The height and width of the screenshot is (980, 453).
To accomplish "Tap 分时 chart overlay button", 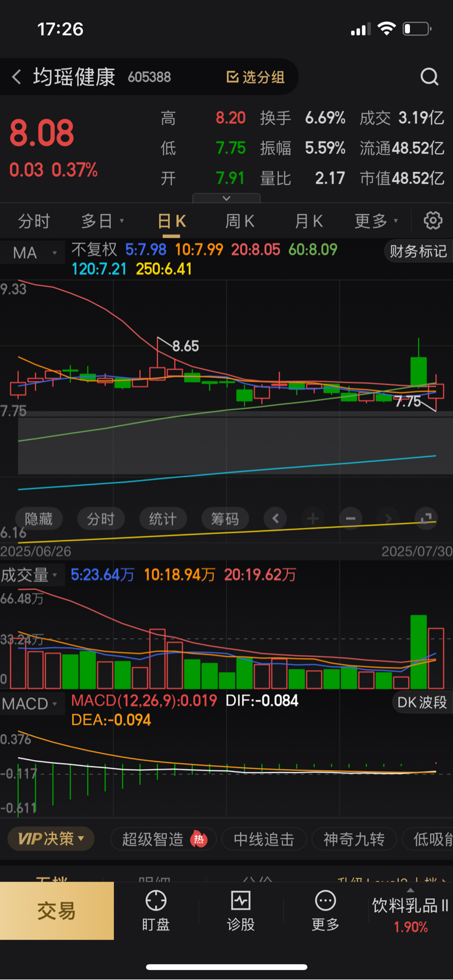I will click(101, 519).
